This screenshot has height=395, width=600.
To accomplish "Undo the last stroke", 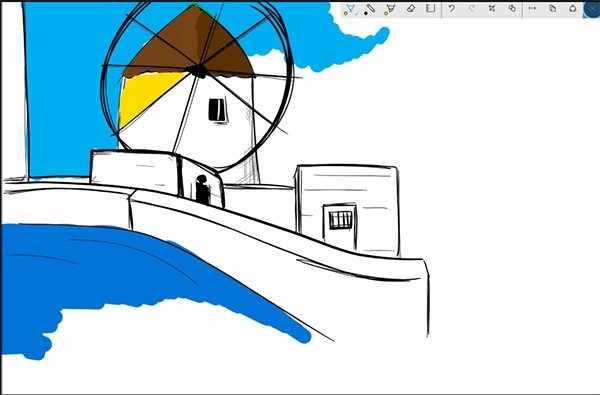I will pos(452,8).
